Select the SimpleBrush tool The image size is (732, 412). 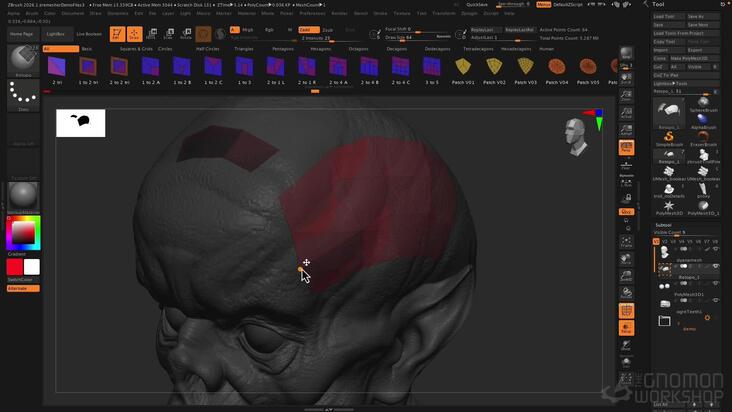[669, 139]
